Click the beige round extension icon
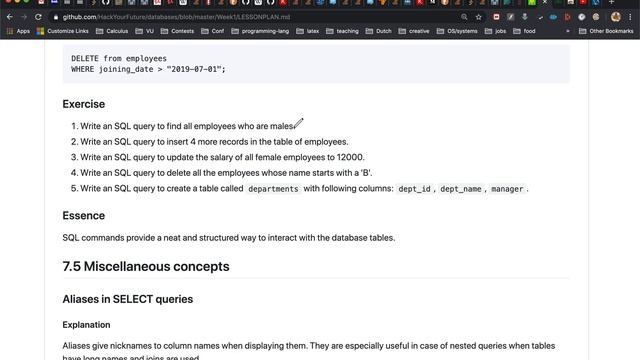The width and height of the screenshot is (640, 360). click(596, 17)
